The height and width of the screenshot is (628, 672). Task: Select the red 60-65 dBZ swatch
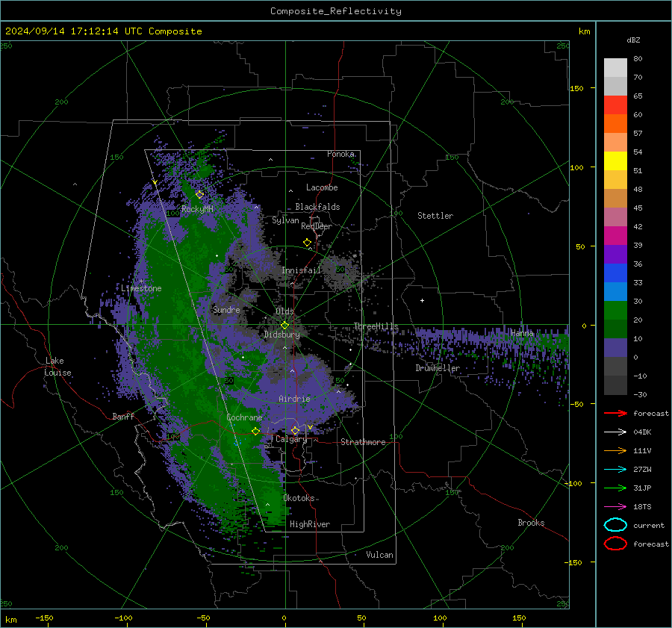click(x=615, y=105)
